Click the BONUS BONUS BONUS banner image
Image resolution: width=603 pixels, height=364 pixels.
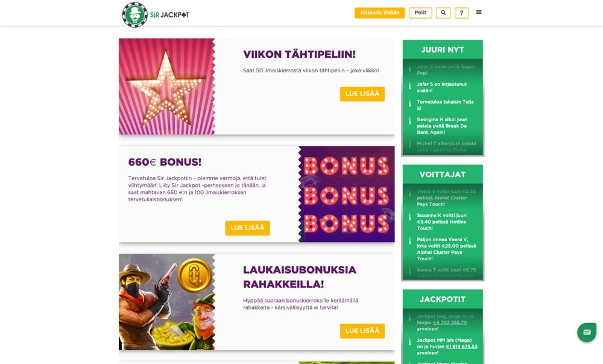point(347,194)
